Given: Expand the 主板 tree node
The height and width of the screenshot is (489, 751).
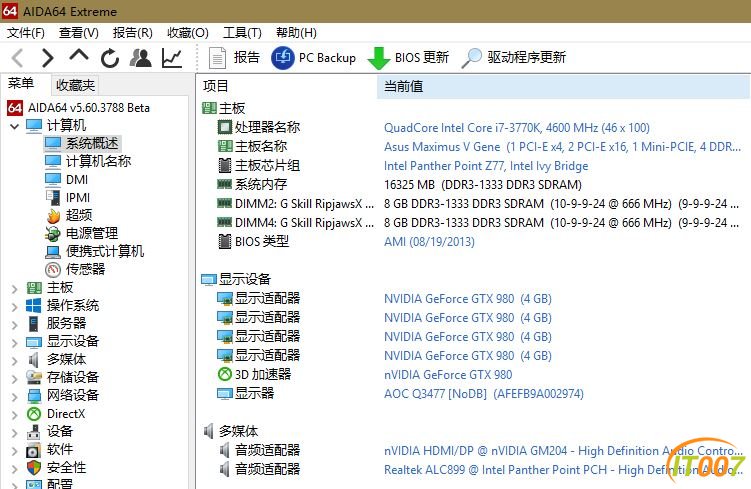Looking at the screenshot, I should pyautogui.click(x=14, y=289).
